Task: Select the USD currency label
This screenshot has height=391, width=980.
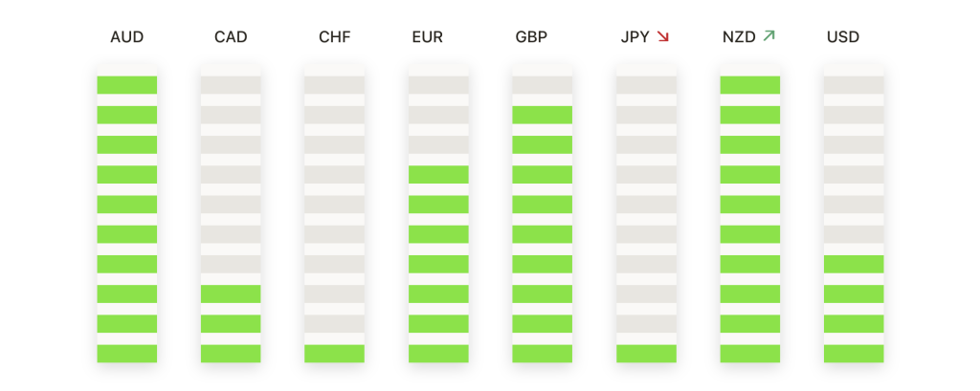Action: (x=843, y=37)
